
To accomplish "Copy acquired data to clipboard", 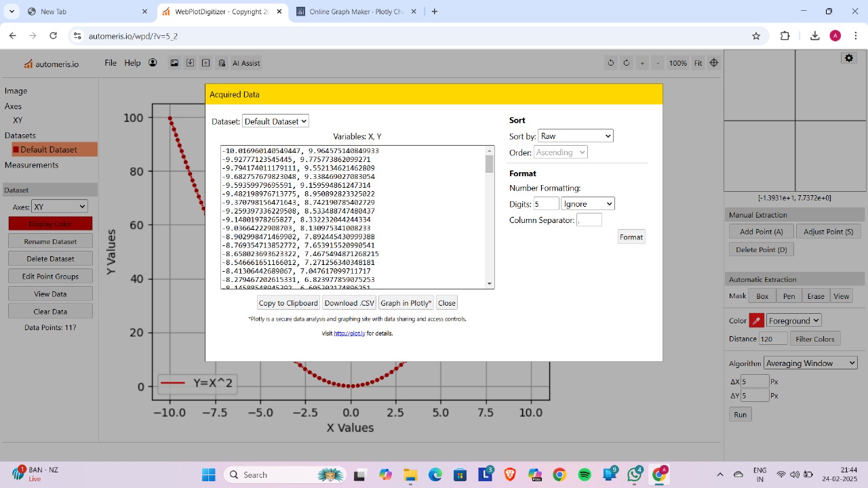I will click(288, 302).
